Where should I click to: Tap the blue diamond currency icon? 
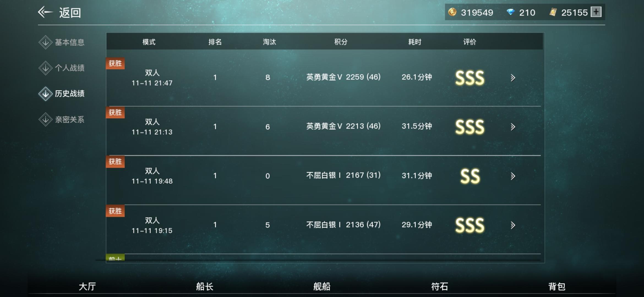(x=511, y=12)
